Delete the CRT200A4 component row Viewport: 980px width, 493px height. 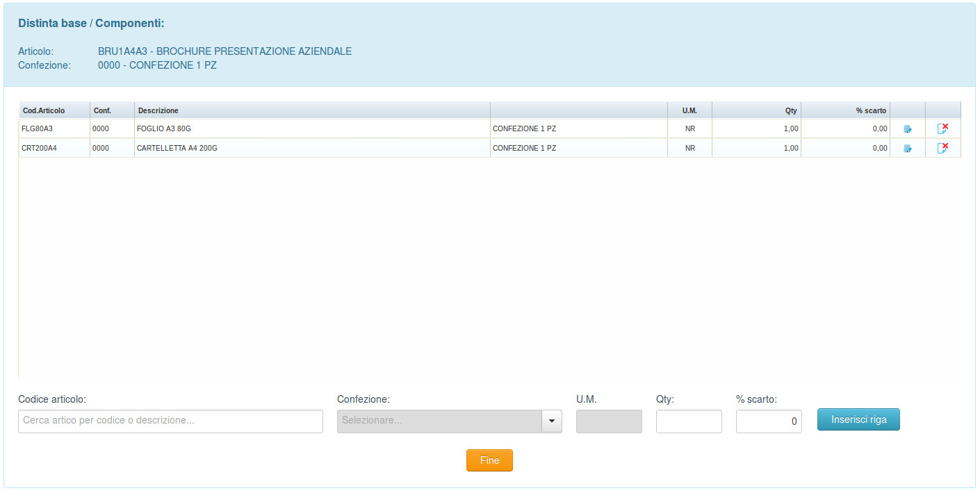[942, 148]
